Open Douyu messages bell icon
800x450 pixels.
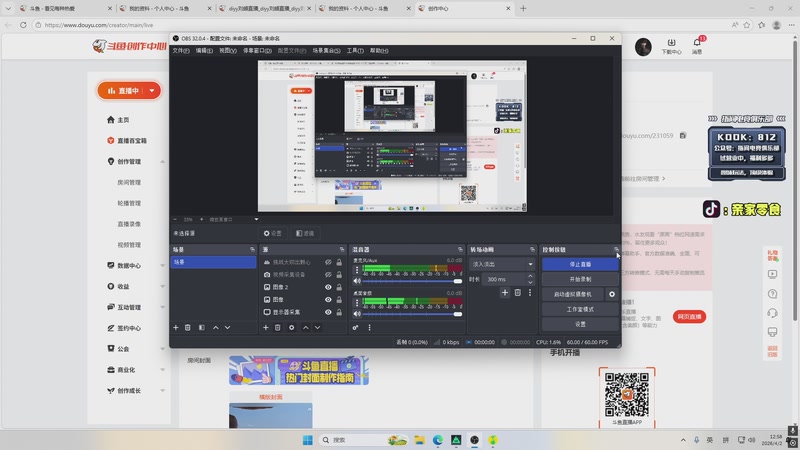pyautogui.click(x=697, y=45)
